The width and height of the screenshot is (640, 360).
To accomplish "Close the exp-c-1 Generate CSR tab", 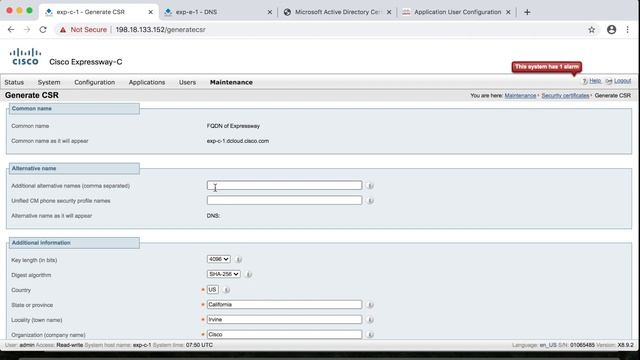I will coord(150,12).
